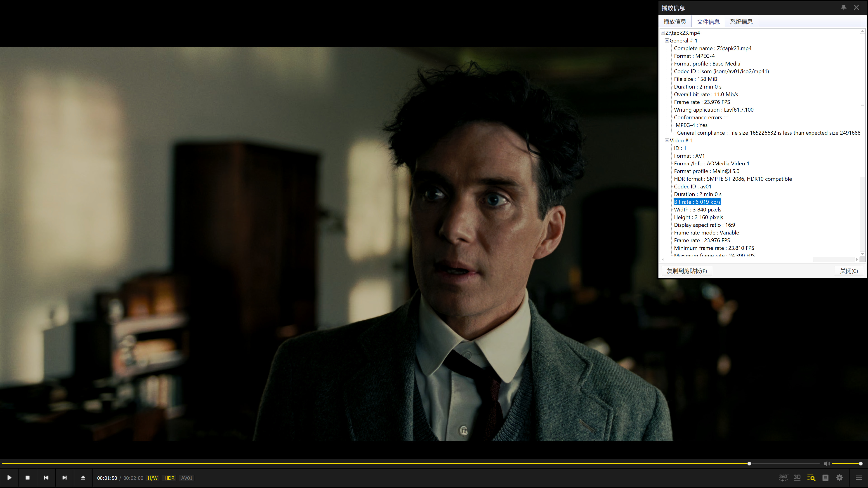Switch to the 播放信息 tab
The height and width of the screenshot is (488, 868).
coord(675,21)
